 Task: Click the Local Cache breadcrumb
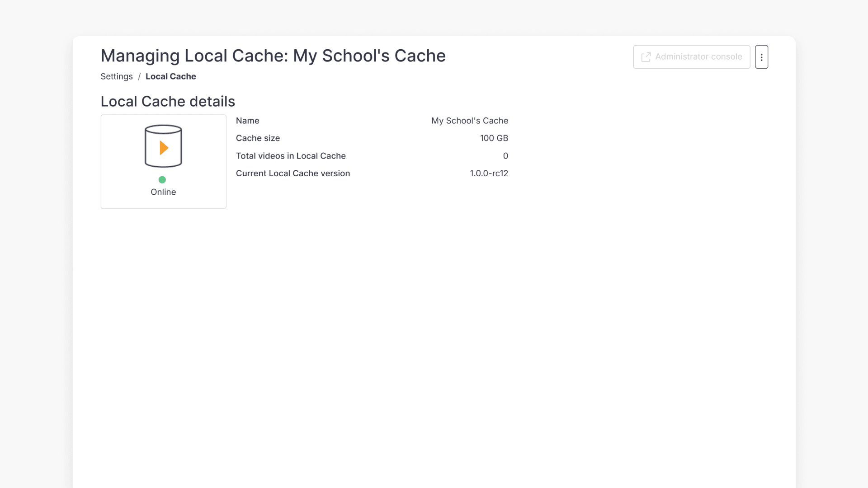pyautogui.click(x=170, y=76)
